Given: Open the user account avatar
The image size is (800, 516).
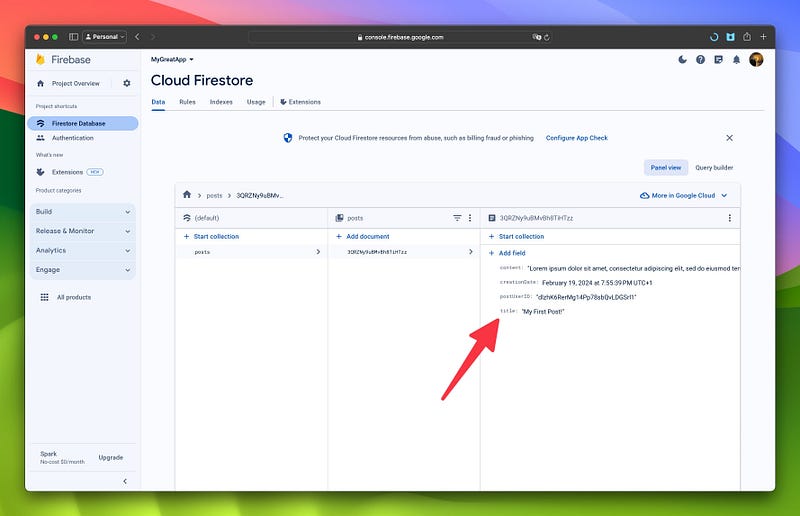Looking at the screenshot, I should pos(756,60).
